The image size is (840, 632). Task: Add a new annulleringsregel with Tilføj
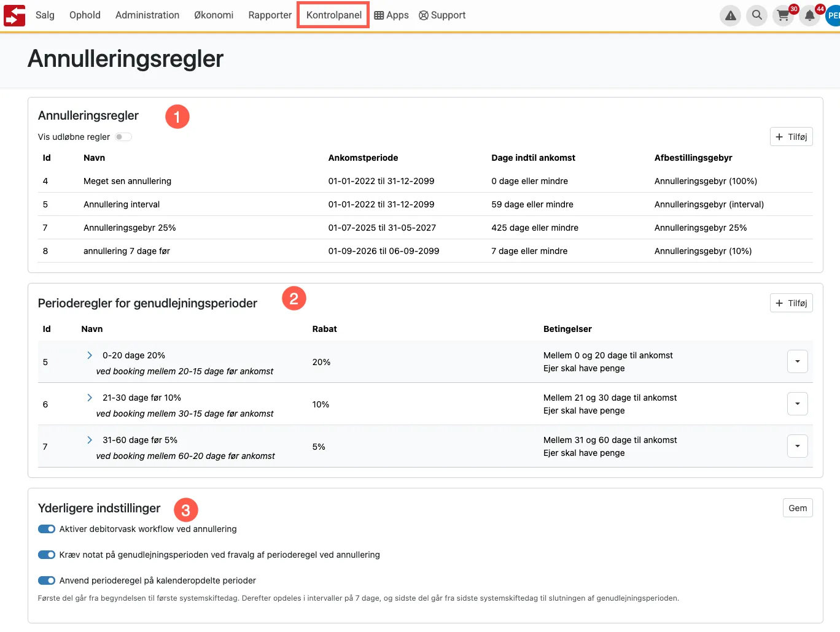[x=791, y=137]
